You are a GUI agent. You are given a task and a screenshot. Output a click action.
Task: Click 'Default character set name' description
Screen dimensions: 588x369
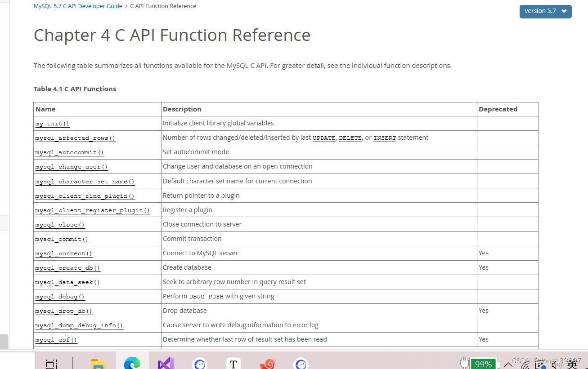coord(237,181)
